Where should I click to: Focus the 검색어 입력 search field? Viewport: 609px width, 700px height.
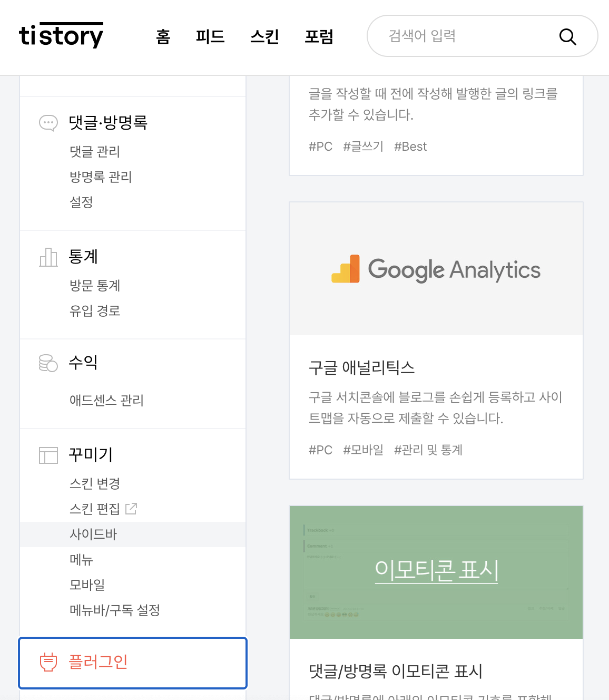click(483, 36)
